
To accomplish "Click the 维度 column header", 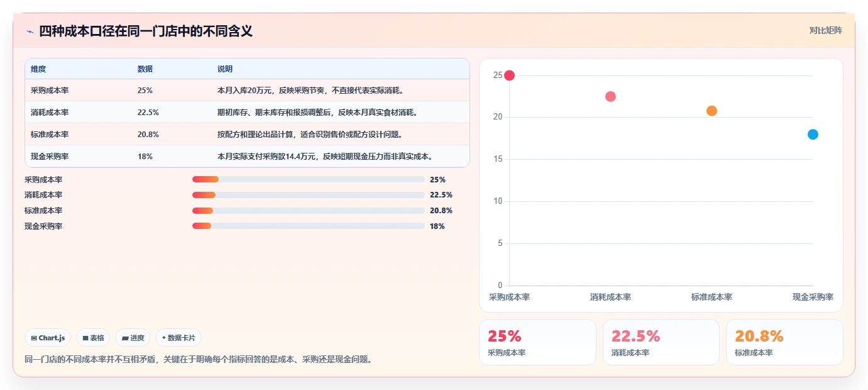I will (x=38, y=69).
